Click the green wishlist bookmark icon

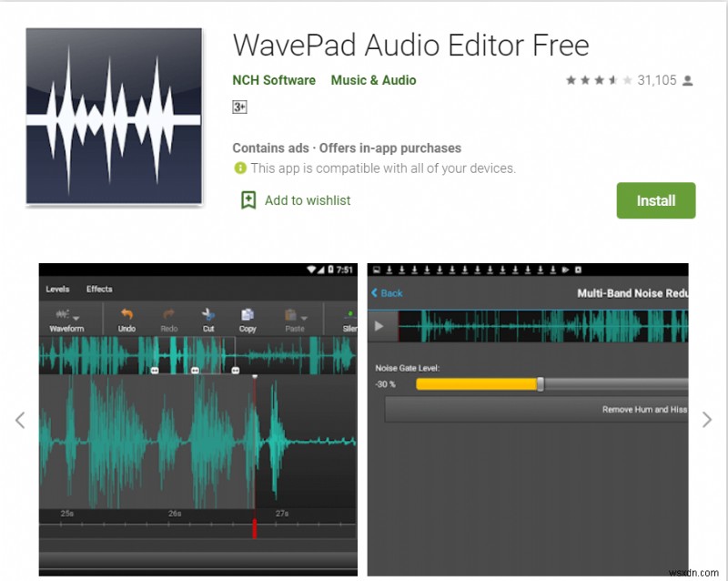[247, 200]
